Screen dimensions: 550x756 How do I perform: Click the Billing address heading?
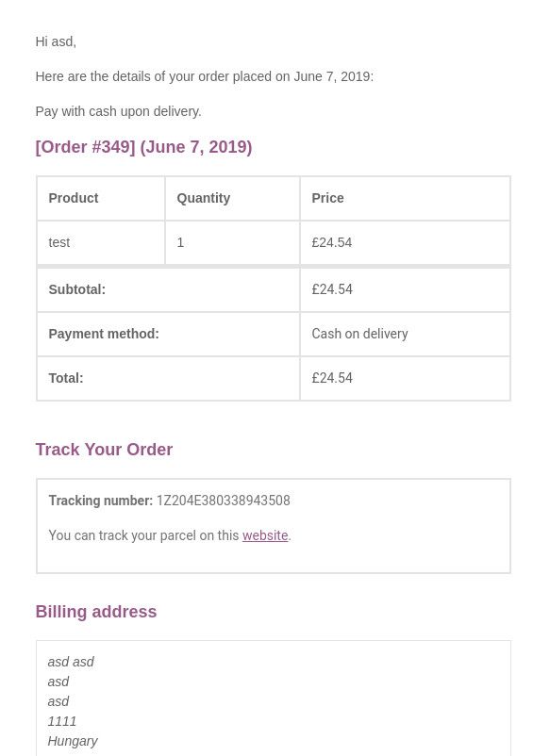point(96,612)
